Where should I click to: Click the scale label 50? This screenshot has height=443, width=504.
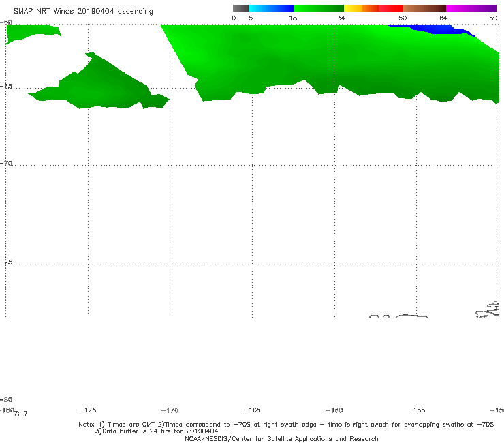pos(403,18)
